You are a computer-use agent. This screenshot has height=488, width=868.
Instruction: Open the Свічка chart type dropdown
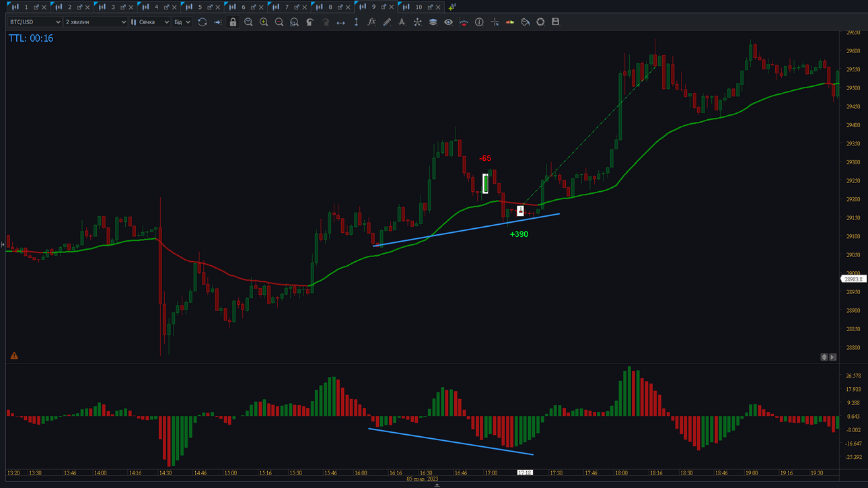pos(149,22)
